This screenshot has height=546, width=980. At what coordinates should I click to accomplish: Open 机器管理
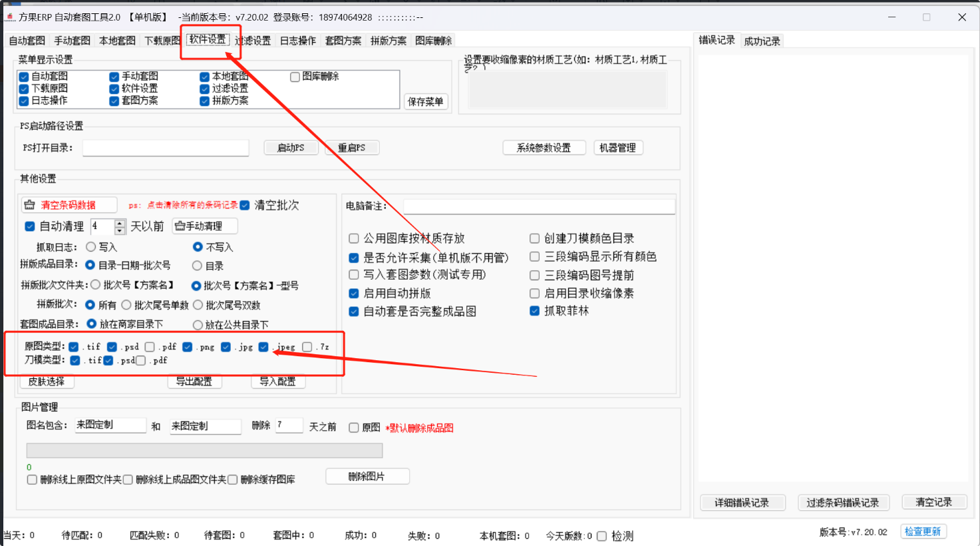[618, 148]
